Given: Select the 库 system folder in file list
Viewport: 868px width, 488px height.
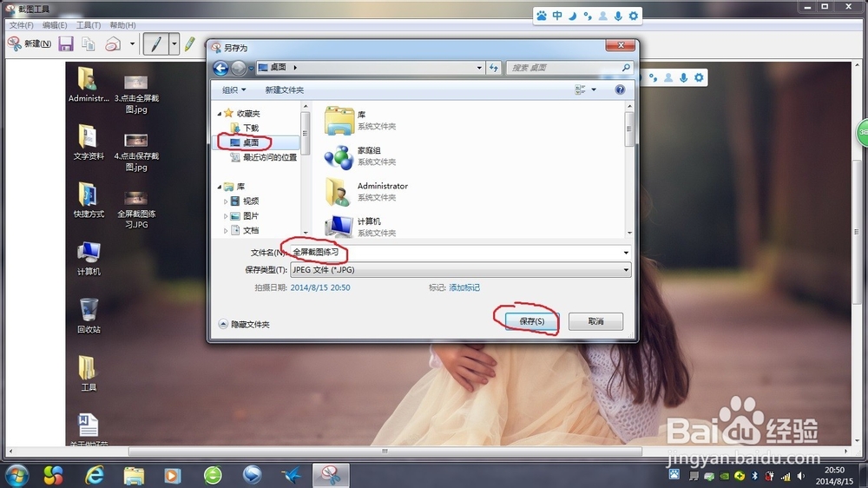Looking at the screenshot, I should [360, 120].
